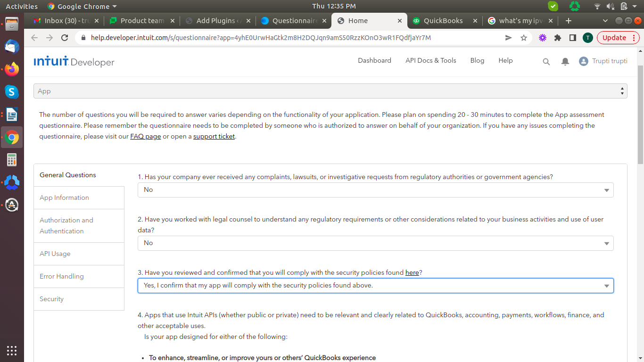644x362 pixels.
Task: Click the support ticket link
Action: [x=214, y=137]
